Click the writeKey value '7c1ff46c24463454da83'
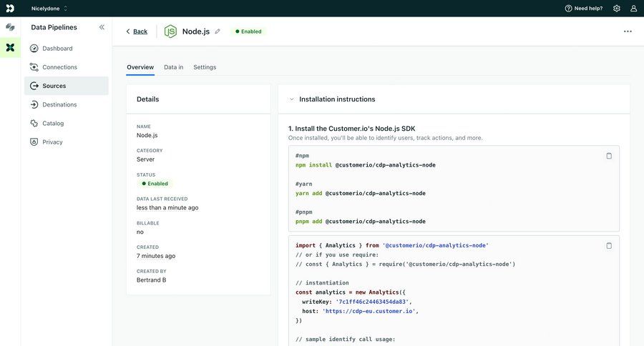This screenshot has height=346, width=644. pos(372,302)
